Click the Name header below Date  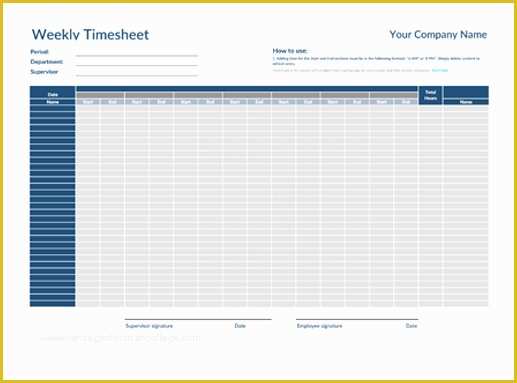[53, 102]
